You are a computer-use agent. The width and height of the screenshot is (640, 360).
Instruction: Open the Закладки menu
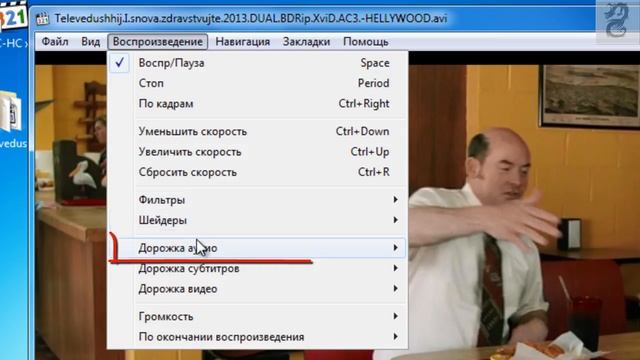pyautogui.click(x=306, y=42)
